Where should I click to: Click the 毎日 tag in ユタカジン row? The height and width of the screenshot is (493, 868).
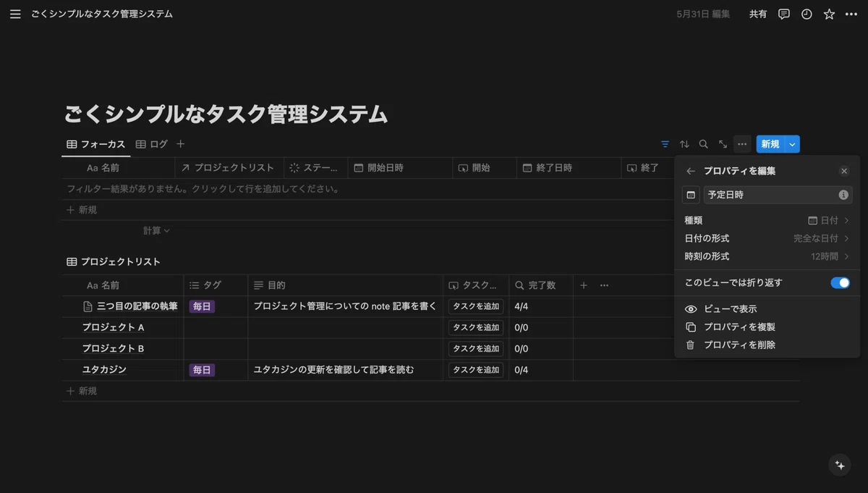point(202,370)
